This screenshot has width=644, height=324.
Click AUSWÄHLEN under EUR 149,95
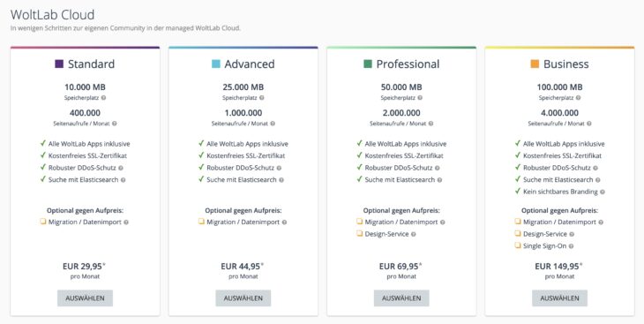[559, 298]
